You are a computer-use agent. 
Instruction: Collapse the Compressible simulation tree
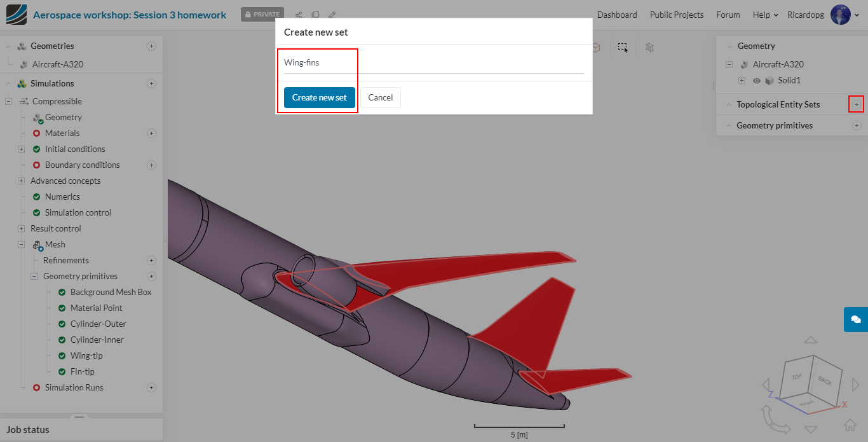(x=8, y=101)
